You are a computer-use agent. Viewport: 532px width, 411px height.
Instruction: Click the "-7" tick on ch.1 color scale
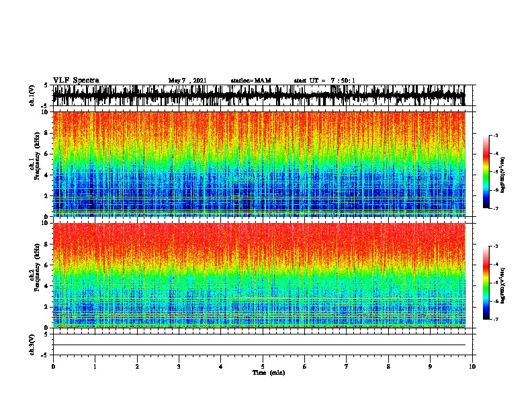click(495, 208)
